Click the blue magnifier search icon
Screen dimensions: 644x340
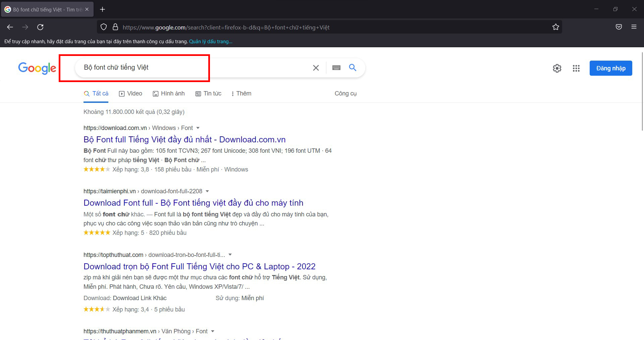353,68
